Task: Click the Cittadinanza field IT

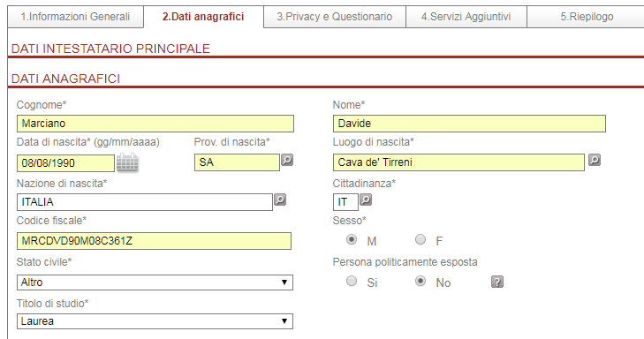Action: [x=345, y=202]
